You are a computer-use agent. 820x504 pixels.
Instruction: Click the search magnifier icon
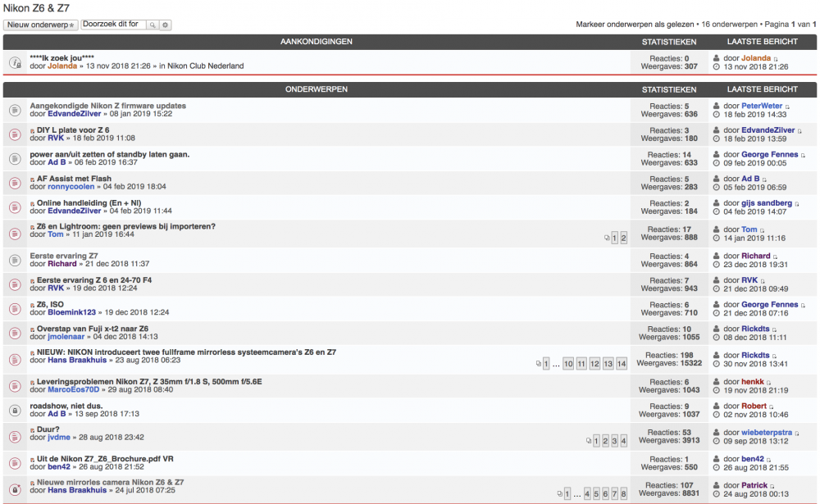click(x=153, y=25)
